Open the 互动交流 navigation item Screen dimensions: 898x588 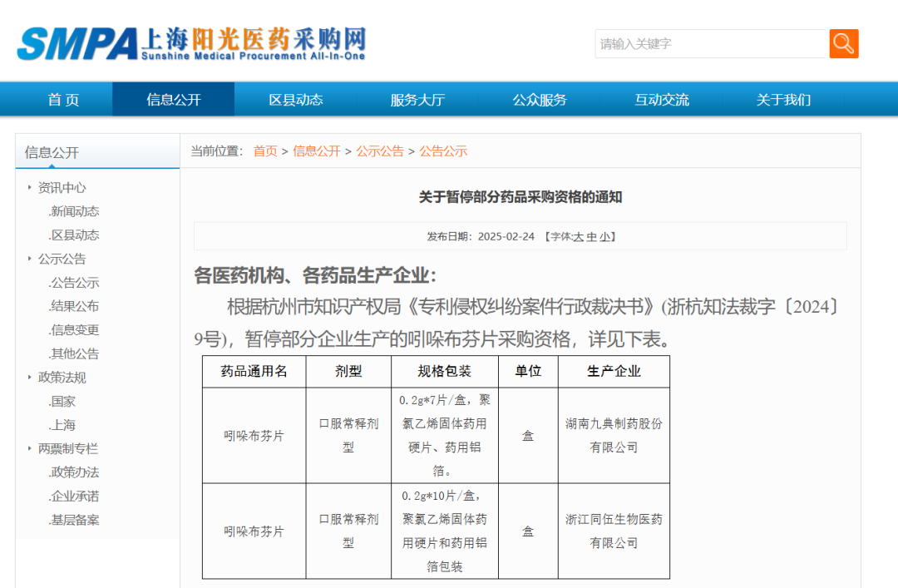(x=662, y=100)
